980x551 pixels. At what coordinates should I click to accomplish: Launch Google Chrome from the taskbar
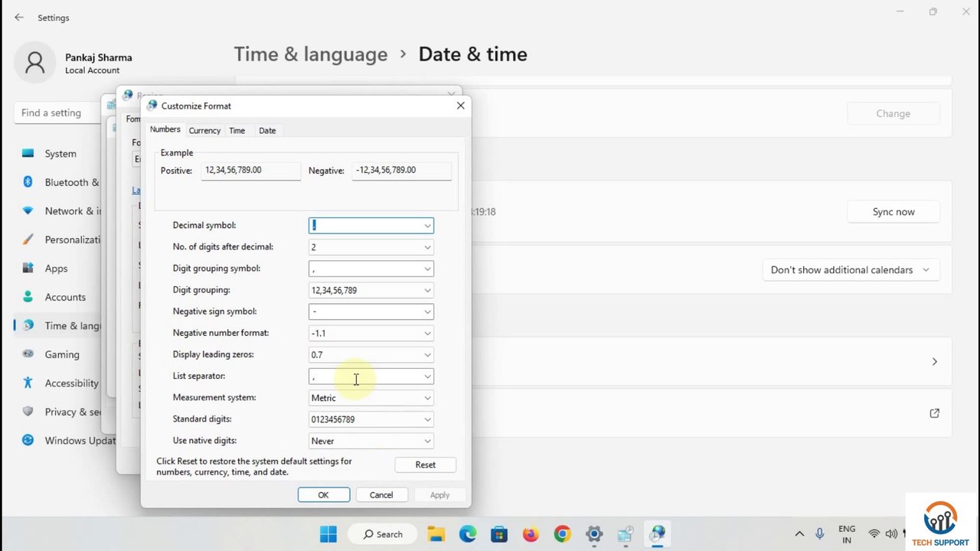[x=562, y=534]
